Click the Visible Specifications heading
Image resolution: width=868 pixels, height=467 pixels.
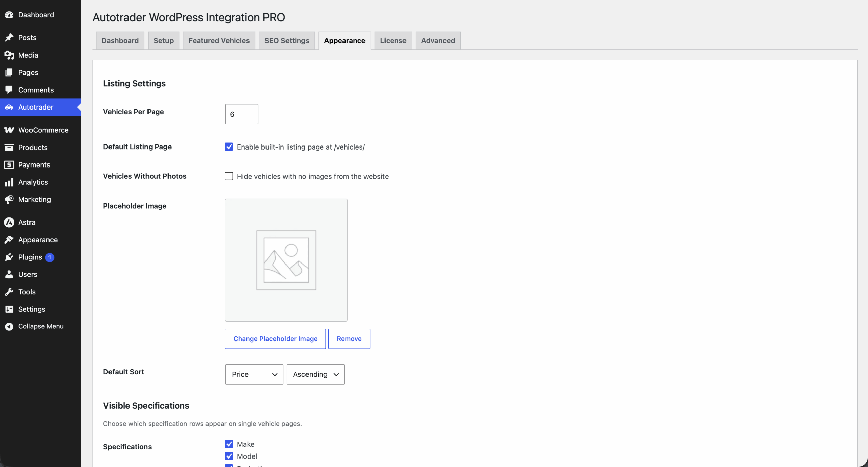coord(146,406)
